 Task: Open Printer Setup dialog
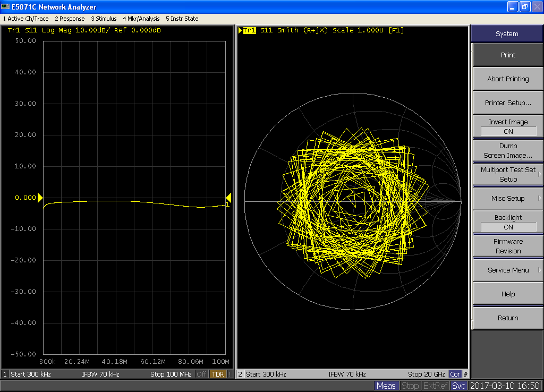coord(508,103)
